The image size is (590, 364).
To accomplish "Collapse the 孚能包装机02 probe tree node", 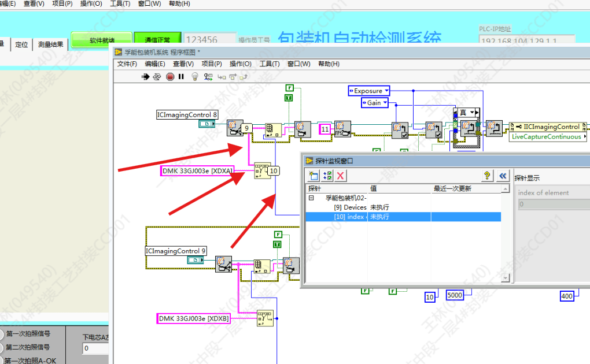I will 311,198.
